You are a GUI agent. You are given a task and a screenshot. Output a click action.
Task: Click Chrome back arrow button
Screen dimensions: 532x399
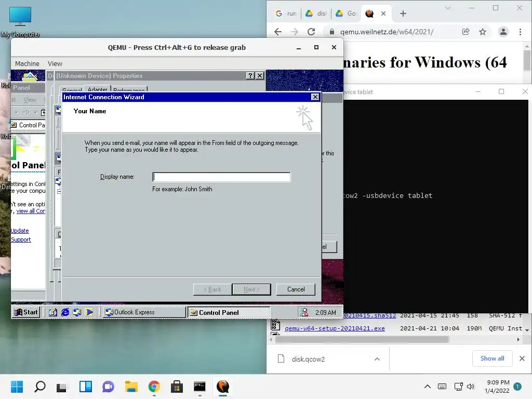[278, 32]
